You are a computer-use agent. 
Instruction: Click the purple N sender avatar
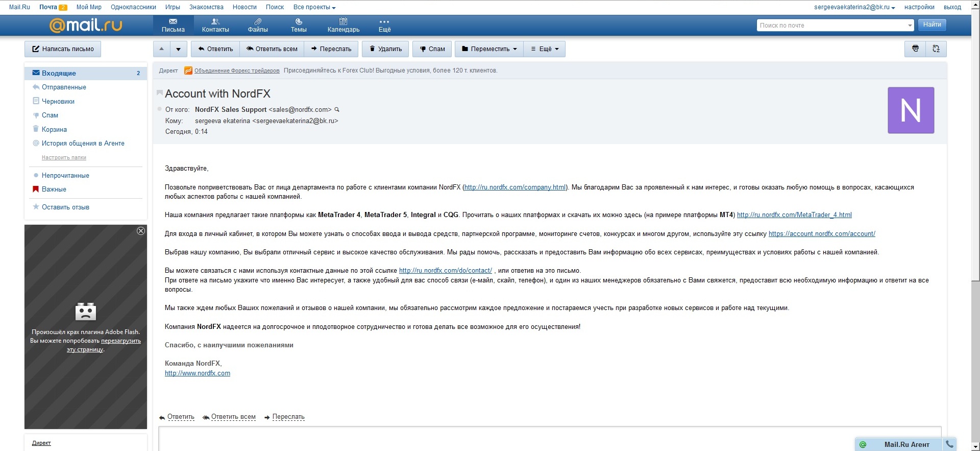[911, 110]
